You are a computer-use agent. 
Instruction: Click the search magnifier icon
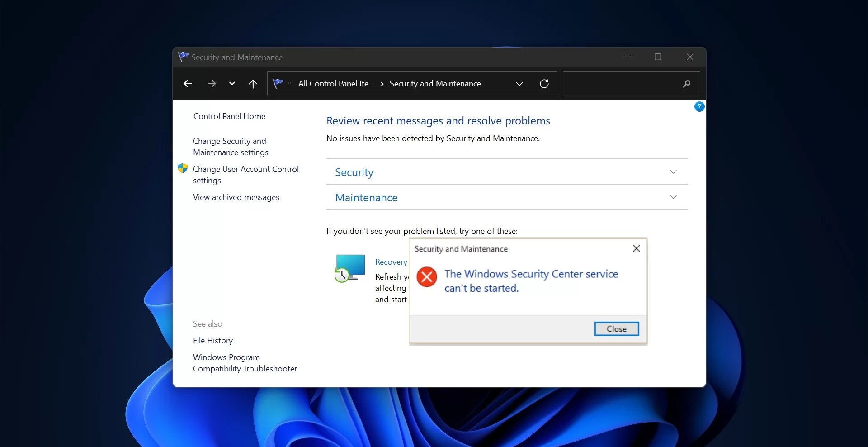[686, 84]
